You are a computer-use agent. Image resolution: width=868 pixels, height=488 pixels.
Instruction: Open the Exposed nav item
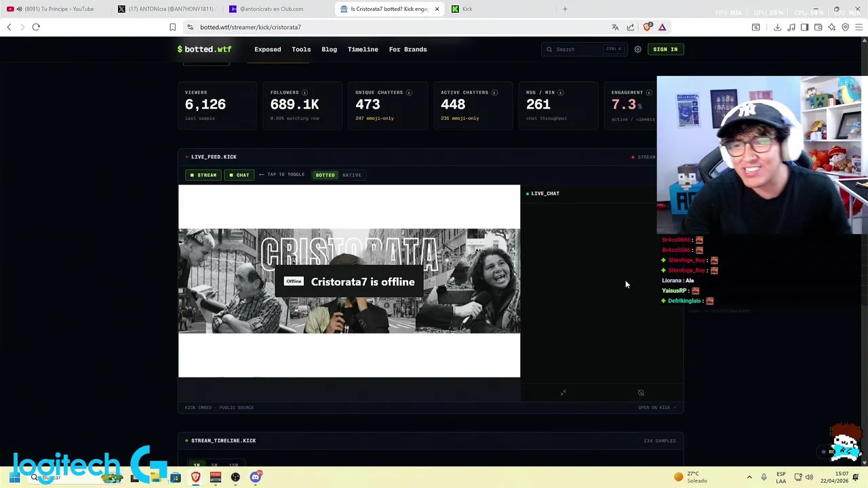point(268,49)
